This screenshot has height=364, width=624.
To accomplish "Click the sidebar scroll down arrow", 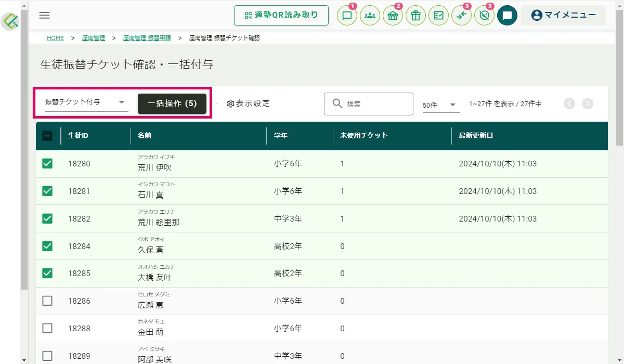I will tap(24, 360).
